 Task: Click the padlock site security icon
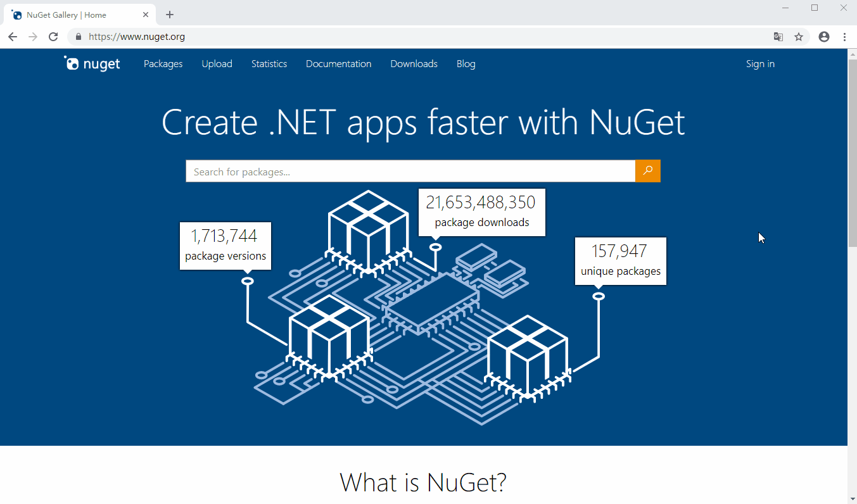click(79, 37)
